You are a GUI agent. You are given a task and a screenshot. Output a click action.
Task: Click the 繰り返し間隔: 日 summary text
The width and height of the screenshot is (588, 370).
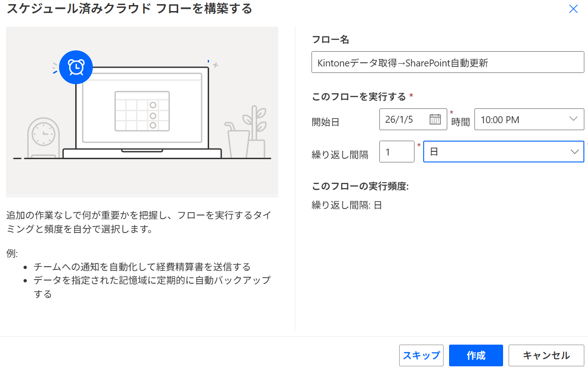pos(347,205)
